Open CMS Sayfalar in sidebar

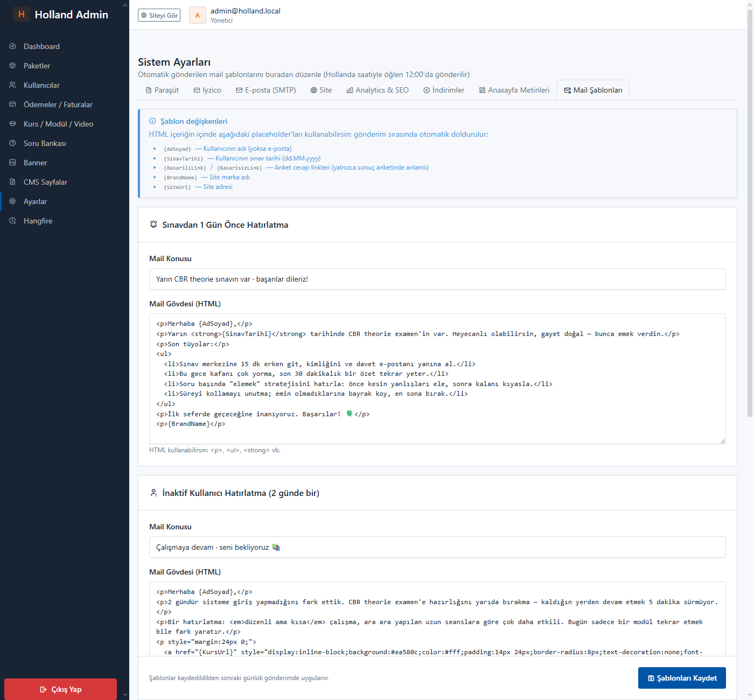pos(65,182)
